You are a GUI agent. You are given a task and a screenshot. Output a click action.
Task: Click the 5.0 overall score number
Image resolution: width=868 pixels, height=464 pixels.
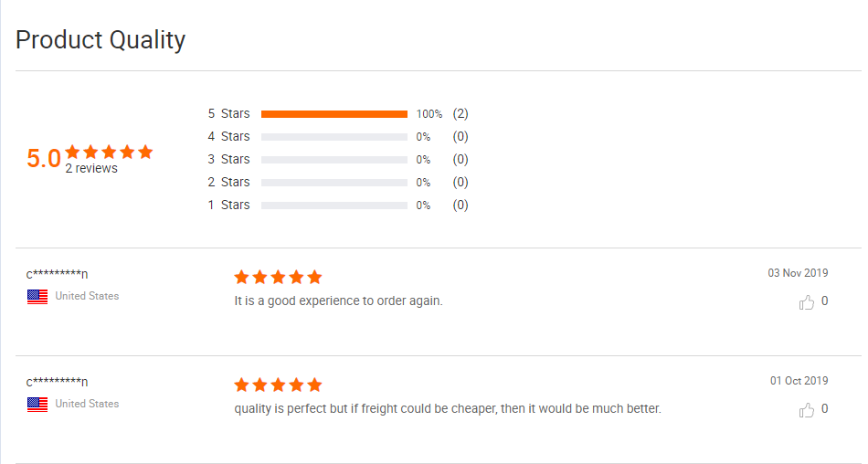44,159
